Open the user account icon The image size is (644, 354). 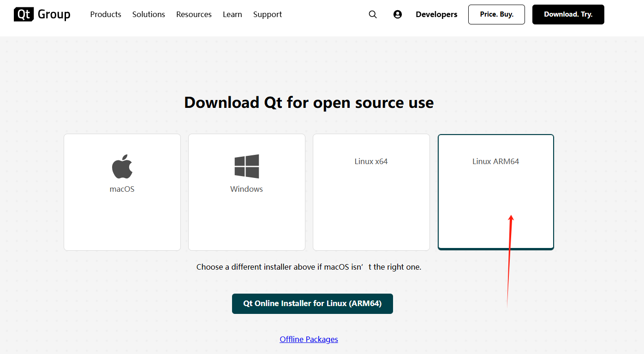398,14
